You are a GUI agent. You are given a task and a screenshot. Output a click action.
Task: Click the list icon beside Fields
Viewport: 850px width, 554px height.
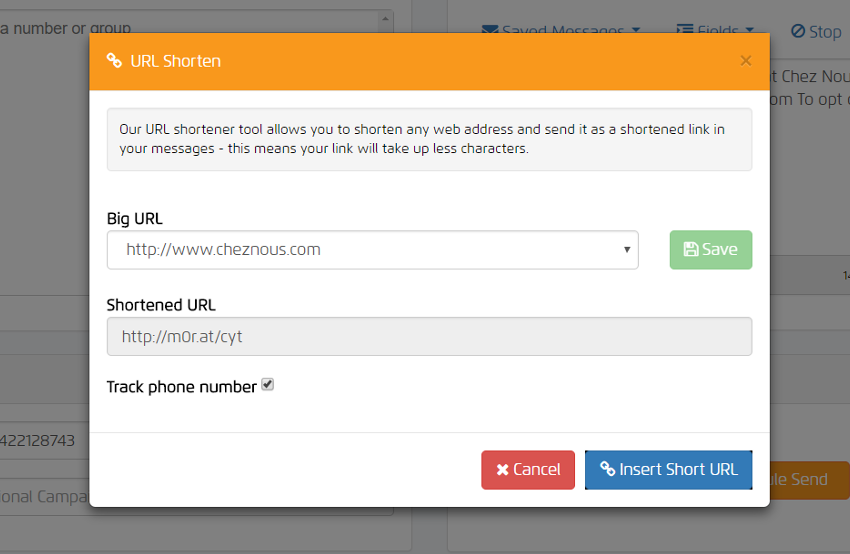(685, 32)
